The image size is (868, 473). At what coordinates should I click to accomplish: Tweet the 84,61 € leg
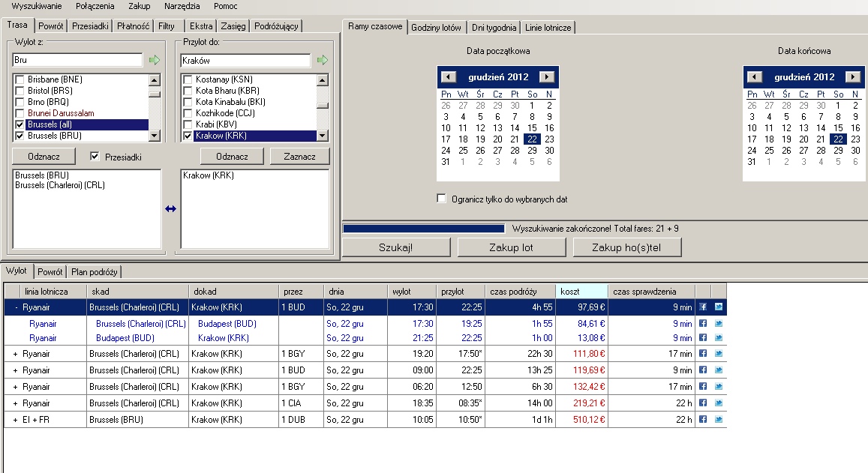coord(719,323)
